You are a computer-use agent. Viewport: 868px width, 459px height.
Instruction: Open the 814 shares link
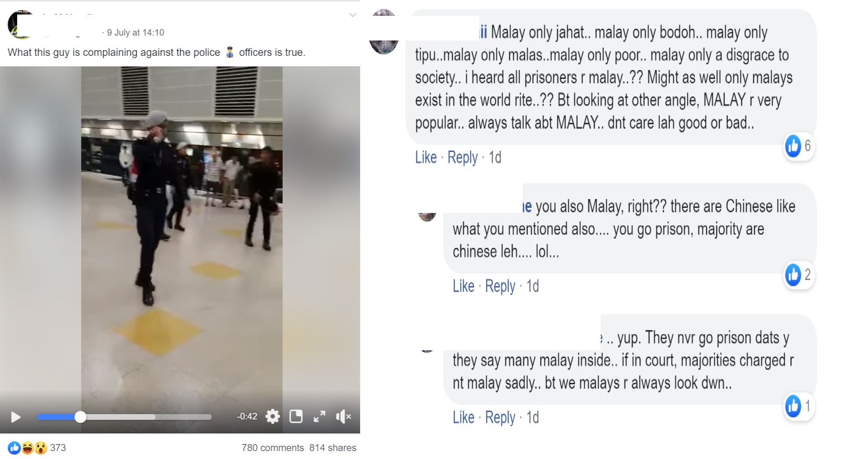tap(333, 448)
